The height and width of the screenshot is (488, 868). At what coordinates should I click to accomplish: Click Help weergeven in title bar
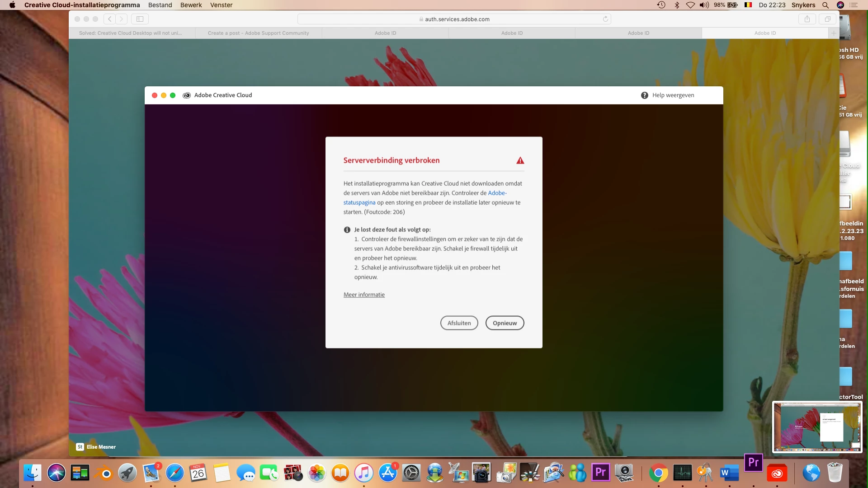[667, 95]
